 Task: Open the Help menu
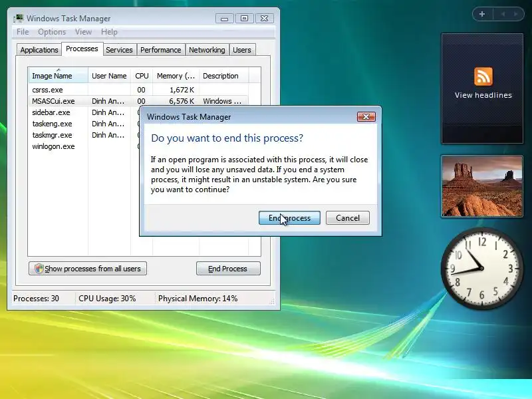tap(109, 32)
